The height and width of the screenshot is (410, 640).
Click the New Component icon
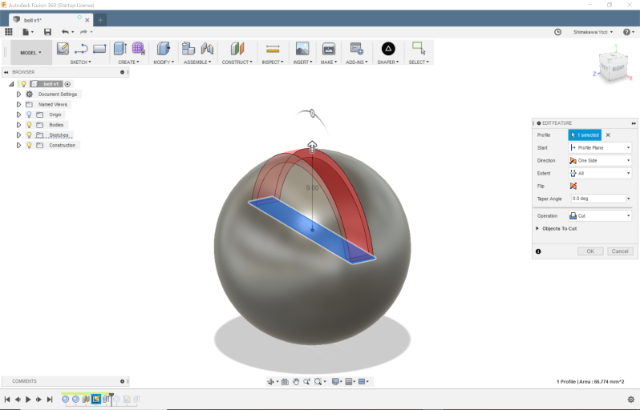click(x=188, y=49)
